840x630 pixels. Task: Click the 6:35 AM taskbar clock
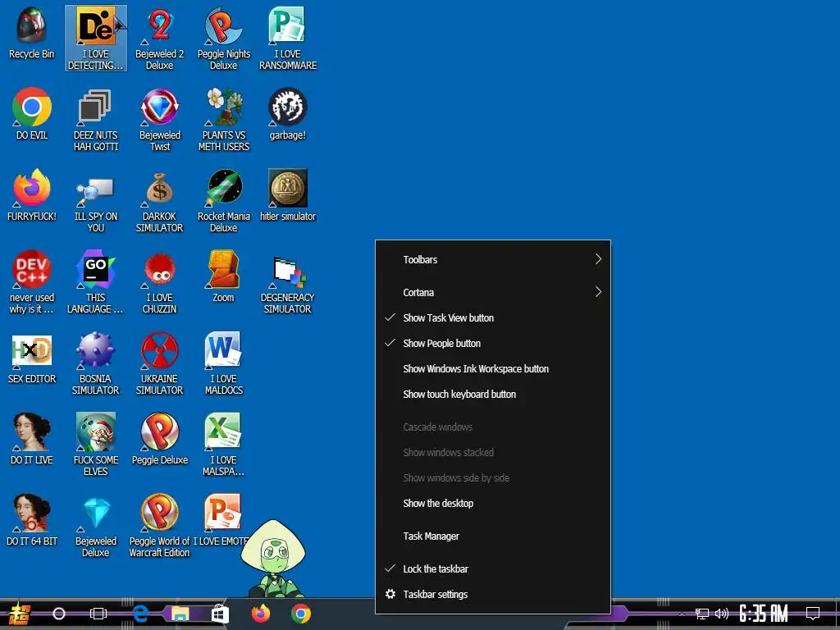point(764,614)
